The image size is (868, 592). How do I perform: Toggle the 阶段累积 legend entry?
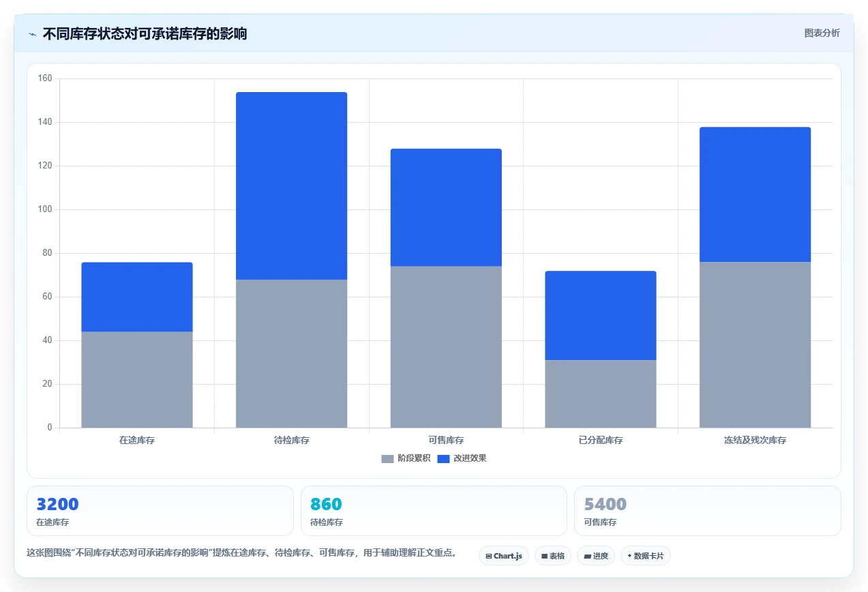tap(406, 458)
